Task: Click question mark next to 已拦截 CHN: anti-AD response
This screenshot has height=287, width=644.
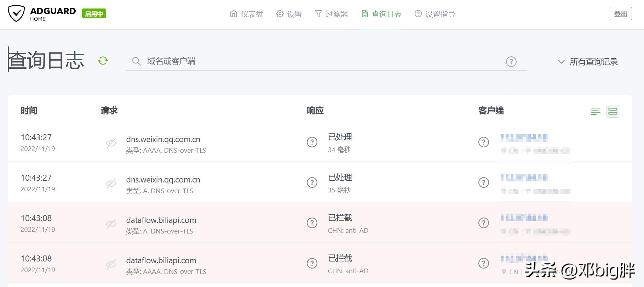Action: (x=312, y=223)
